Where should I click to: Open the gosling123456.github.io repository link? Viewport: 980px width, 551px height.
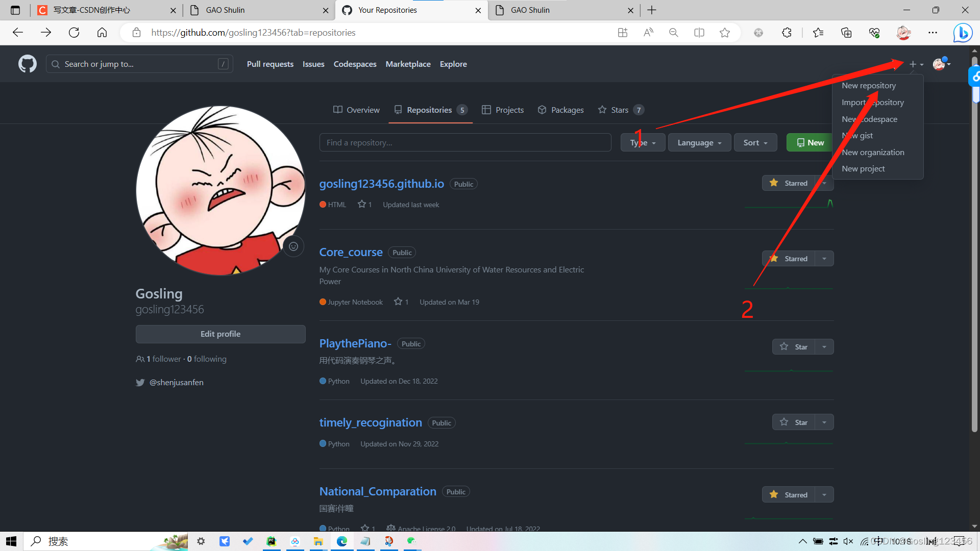pos(381,184)
